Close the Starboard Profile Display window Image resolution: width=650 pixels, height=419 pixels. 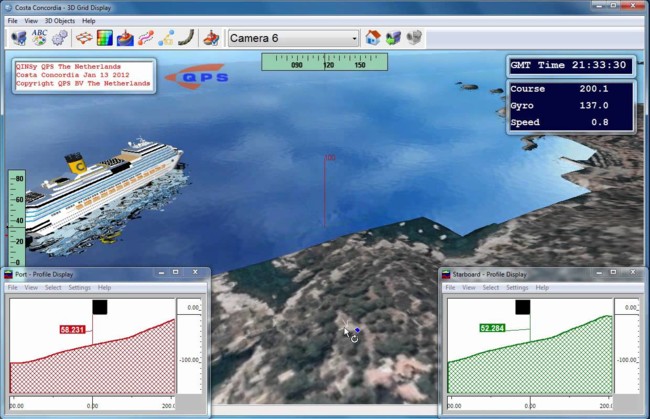[633, 272]
